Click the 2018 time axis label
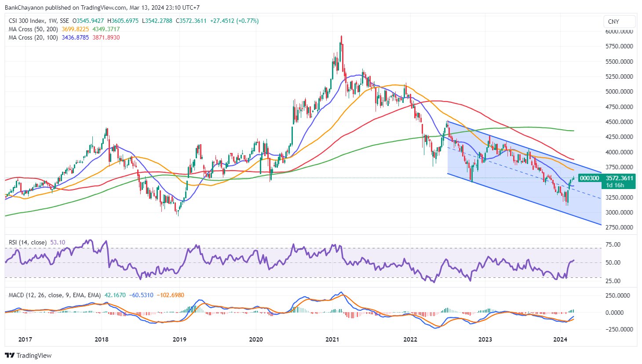642x364 pixels. pyautogui.click(x=102, y=339)
